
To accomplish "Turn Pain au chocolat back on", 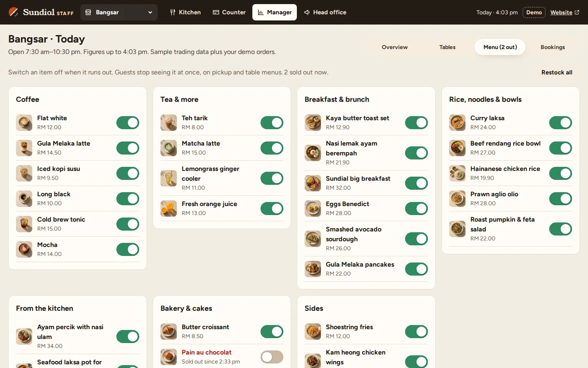I will 272,357.
